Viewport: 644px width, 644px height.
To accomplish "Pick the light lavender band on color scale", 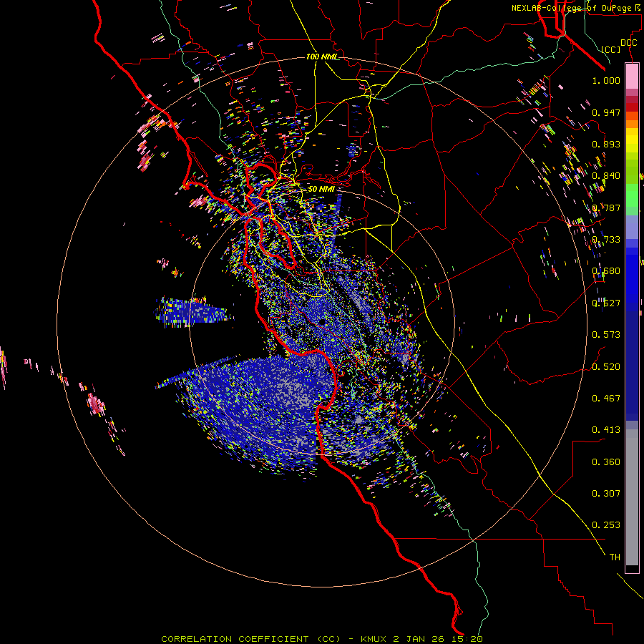I will (632, 227).
